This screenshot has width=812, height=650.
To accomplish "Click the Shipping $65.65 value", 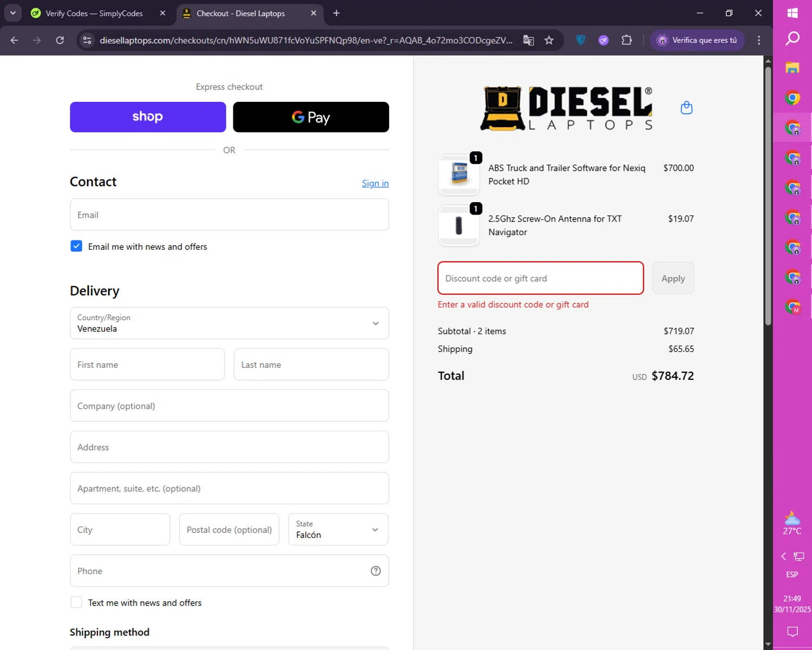I will pos(681,349).
